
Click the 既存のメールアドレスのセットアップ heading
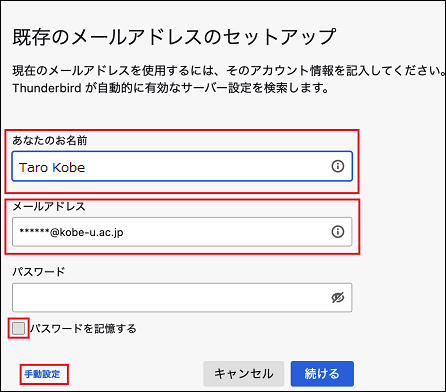(174, 37)
